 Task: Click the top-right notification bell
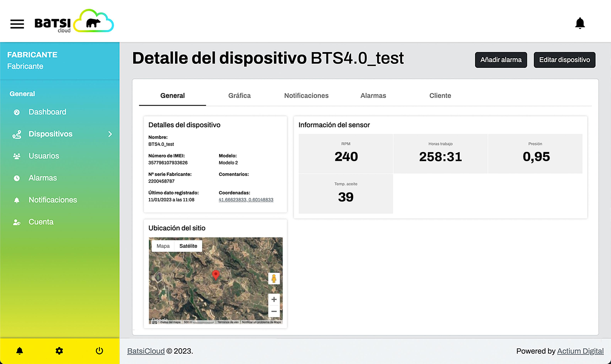coord(580,23)
